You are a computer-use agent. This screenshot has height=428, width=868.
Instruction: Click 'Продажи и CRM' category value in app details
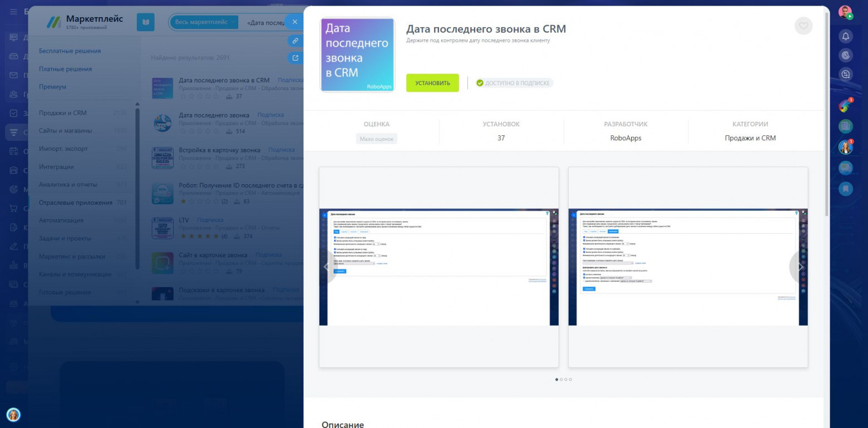click(750, 138)
